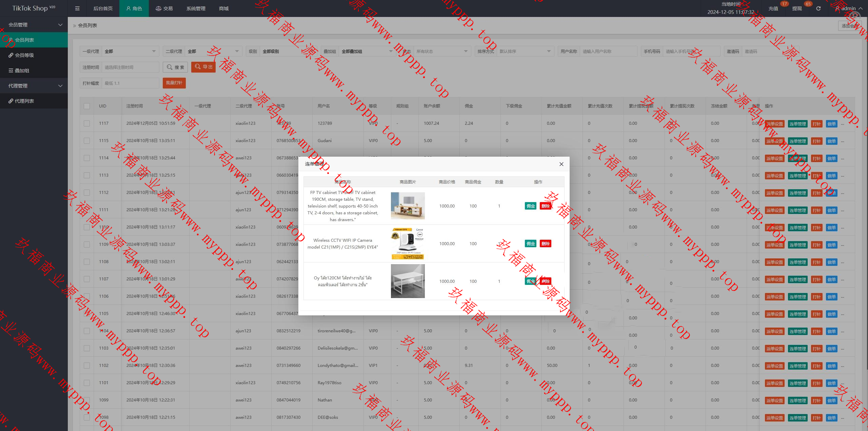868x431 pixels.
Task: Click 删除 for the CCTV camera item
Action: (x=545, y=244)
